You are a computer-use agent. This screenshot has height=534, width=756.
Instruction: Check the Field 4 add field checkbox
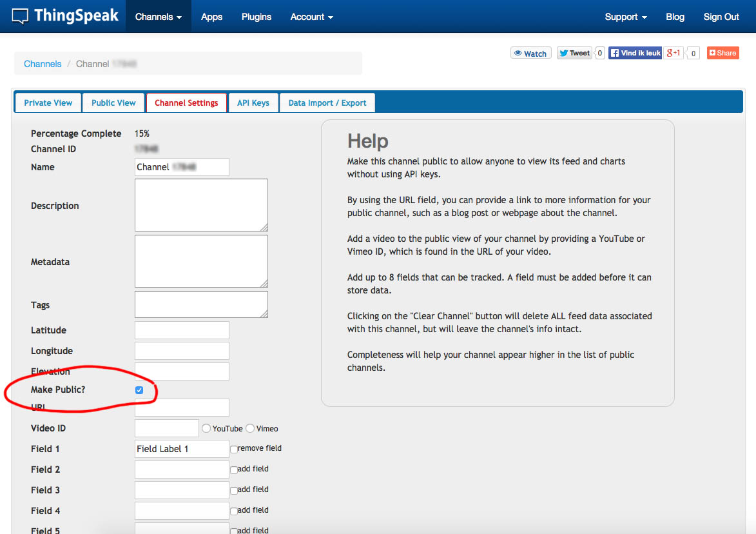point(233,511)
